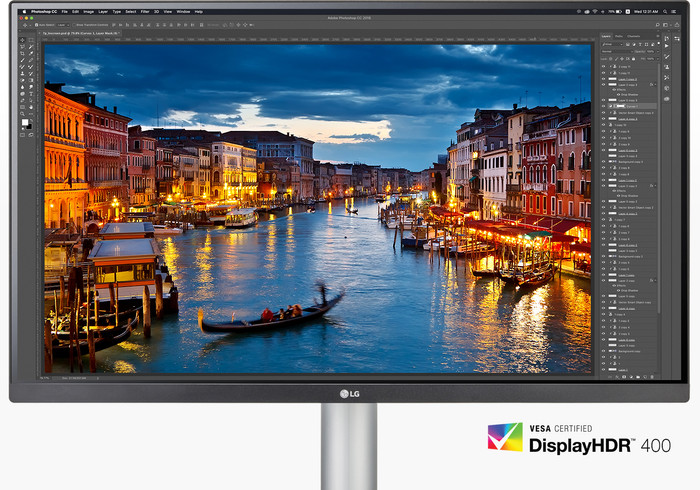Expand the 2 copy 11 layer chevron
The width and height of the screenshot is (700, 490).
(x=610, y=66)
